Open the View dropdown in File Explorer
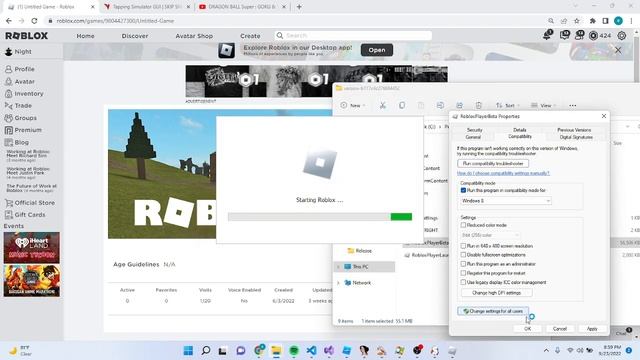Screen dimensions: 640x360 (x=544, y=105)
